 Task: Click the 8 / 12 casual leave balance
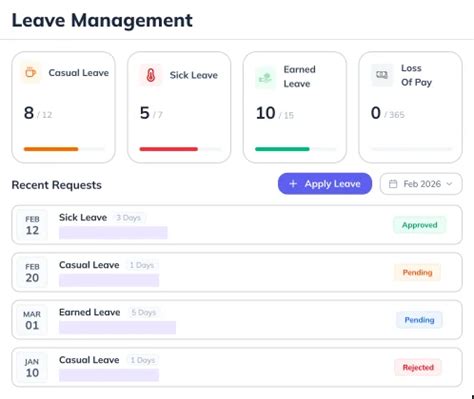click(38, 113)
